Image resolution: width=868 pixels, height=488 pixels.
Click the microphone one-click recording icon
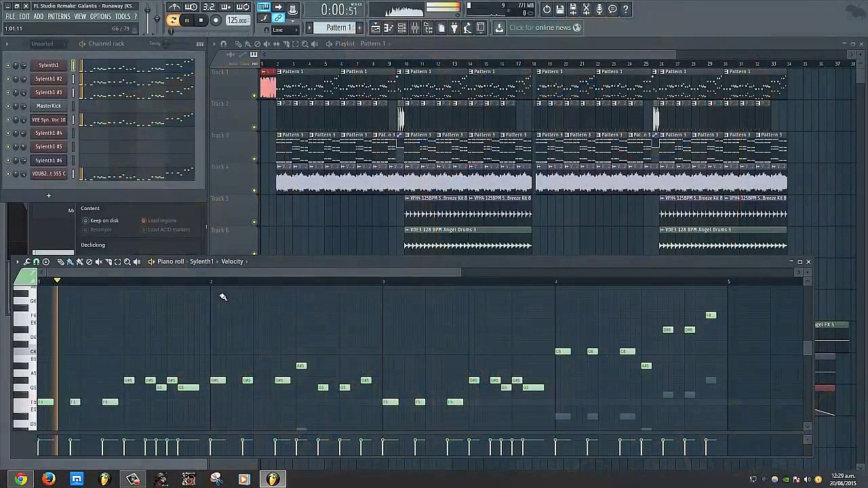coord(599,9)
